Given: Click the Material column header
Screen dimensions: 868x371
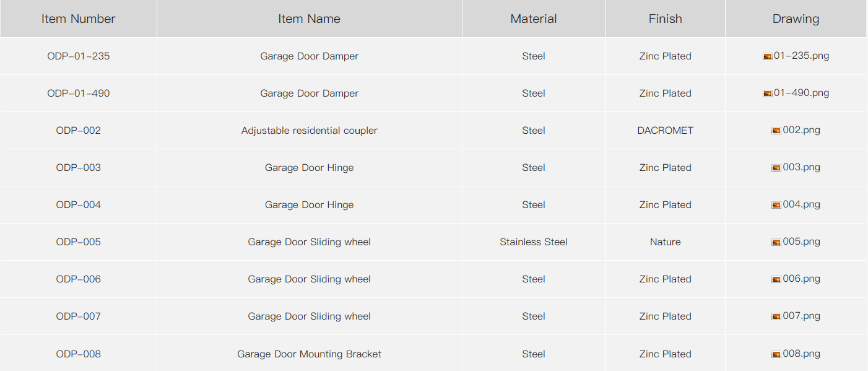Looking at the screenshot, I should pos(534,19).
